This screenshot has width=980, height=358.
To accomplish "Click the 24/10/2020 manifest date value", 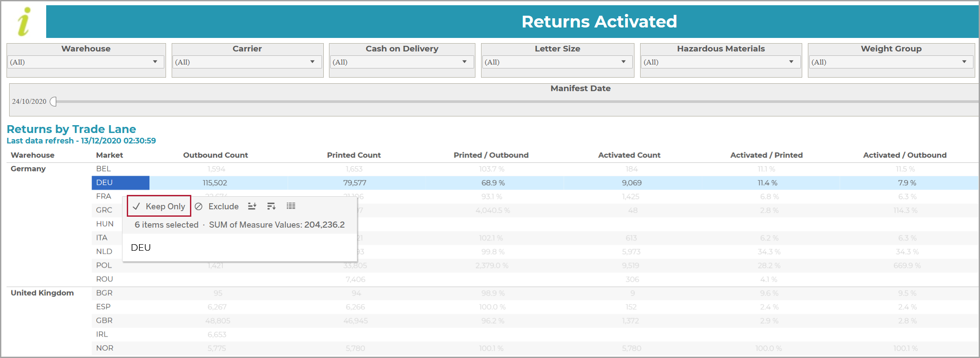I will click(29, 102).
